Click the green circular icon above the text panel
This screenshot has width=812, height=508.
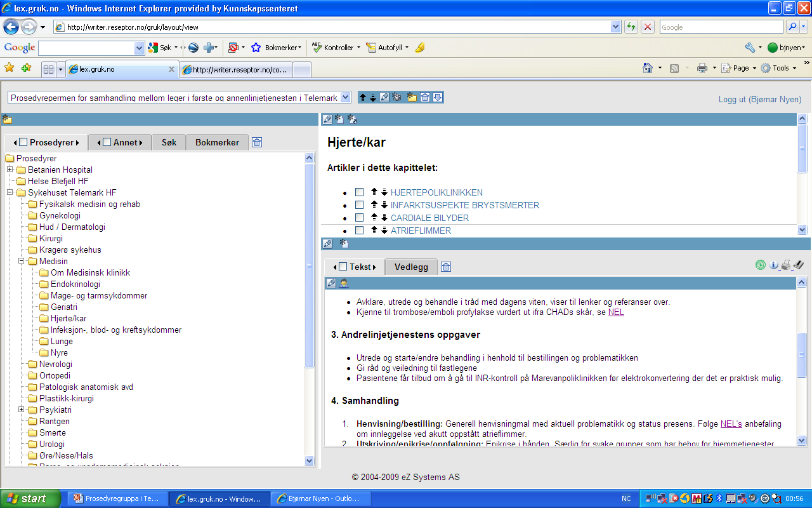[x=760, y=265]
